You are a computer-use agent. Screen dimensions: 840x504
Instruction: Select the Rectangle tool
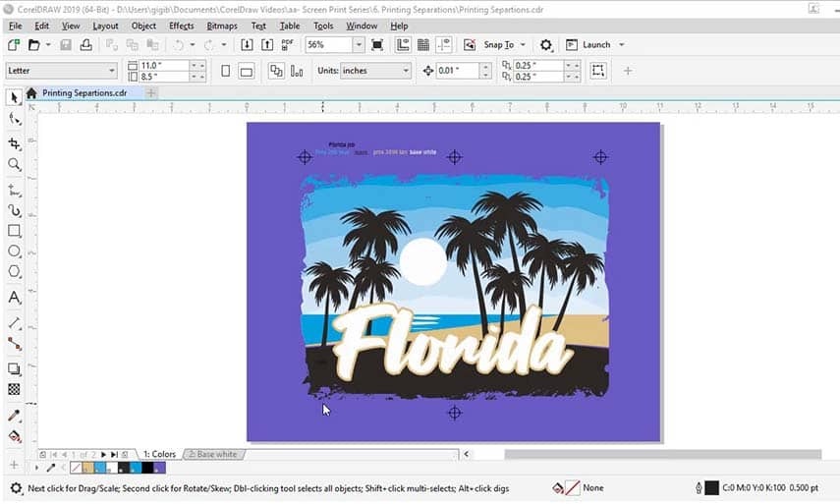15,231
